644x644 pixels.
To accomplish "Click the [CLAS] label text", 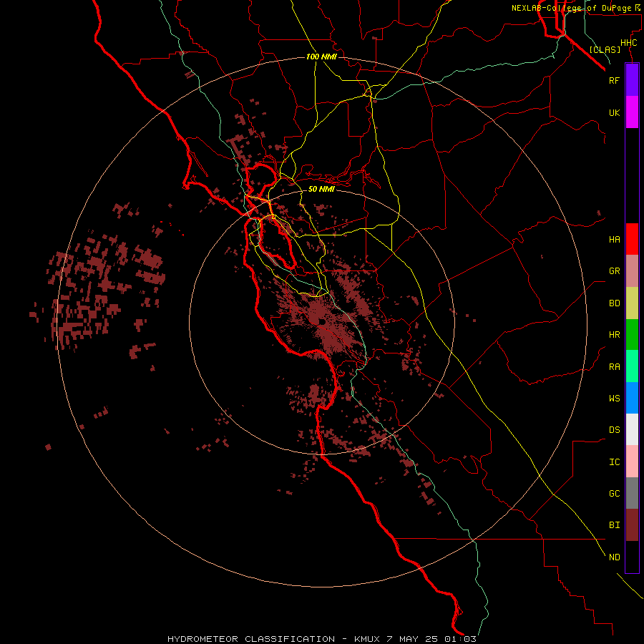I will pos(605,49).
